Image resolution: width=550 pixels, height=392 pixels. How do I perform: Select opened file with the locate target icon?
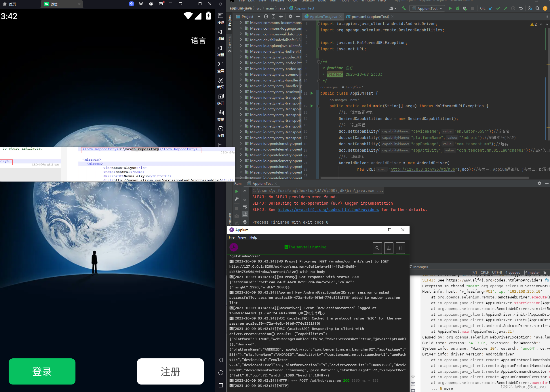[x=266, y=16]
